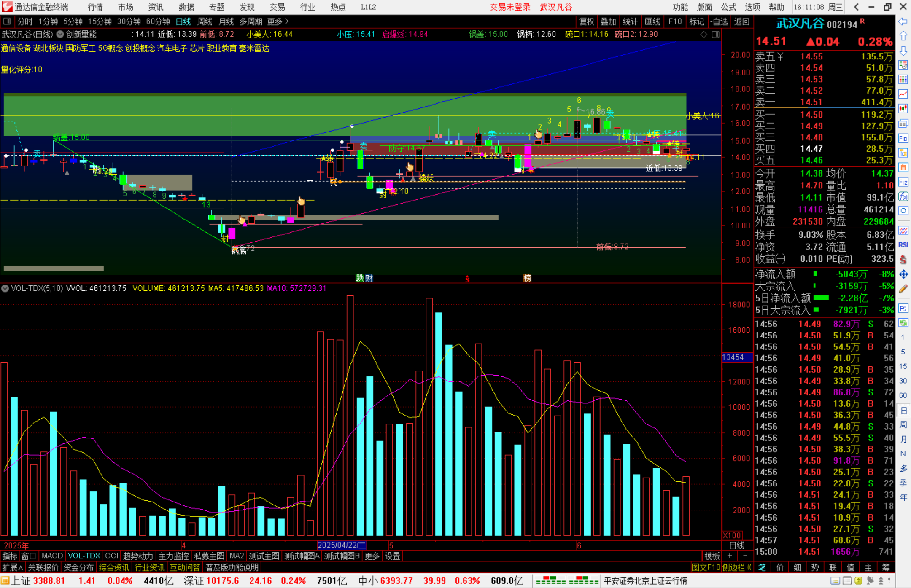The height and width of the screenshot is (588, 911).
Task: Click the 交易未登录 link
Action: [x=510, y=7]
